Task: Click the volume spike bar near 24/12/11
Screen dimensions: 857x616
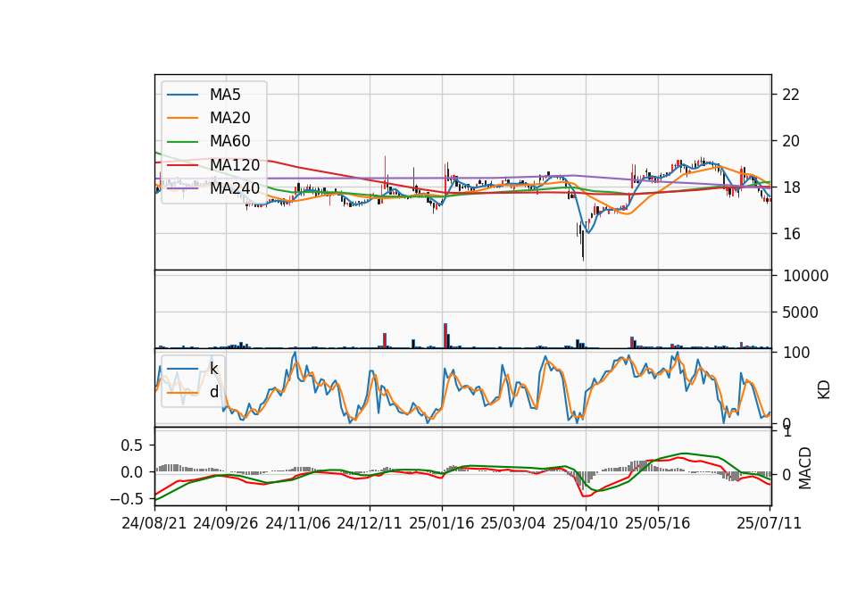Action: pyautogui.click(x=385, y=340)
